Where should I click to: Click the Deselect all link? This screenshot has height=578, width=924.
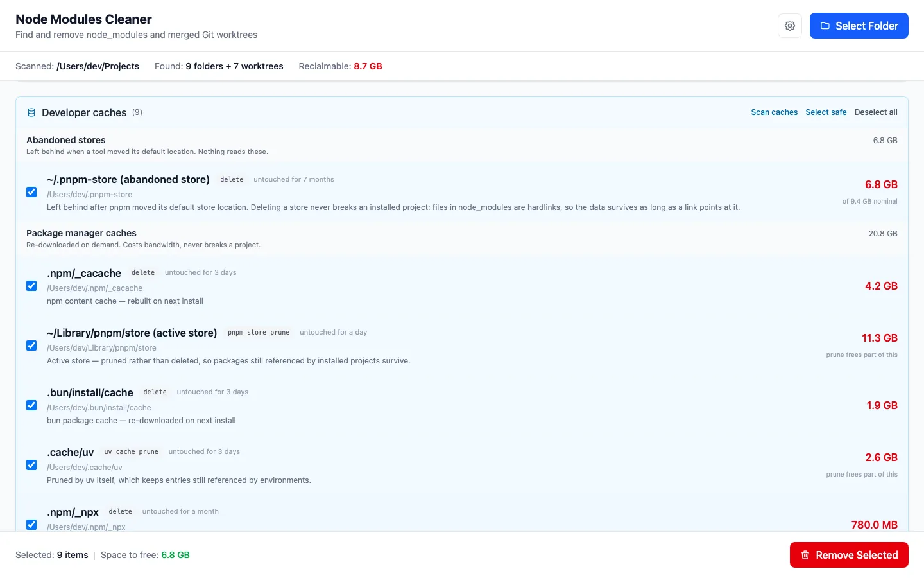click(876, 112)
